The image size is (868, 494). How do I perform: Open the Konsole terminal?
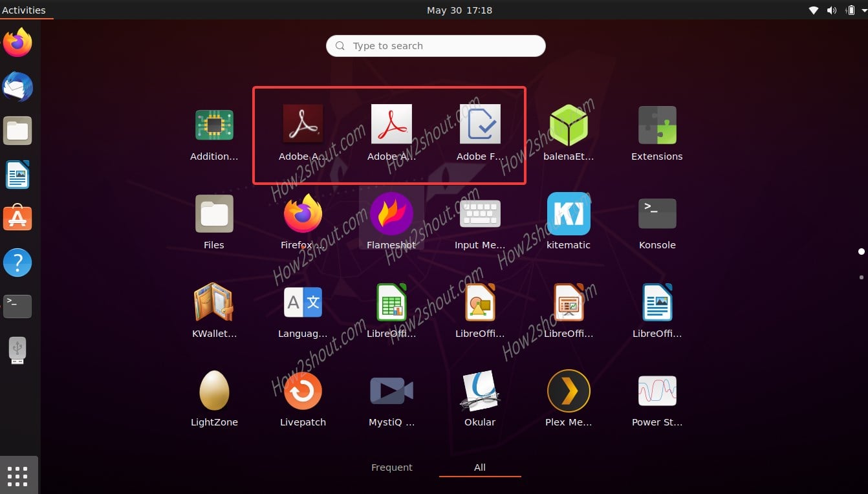(656, 213)
